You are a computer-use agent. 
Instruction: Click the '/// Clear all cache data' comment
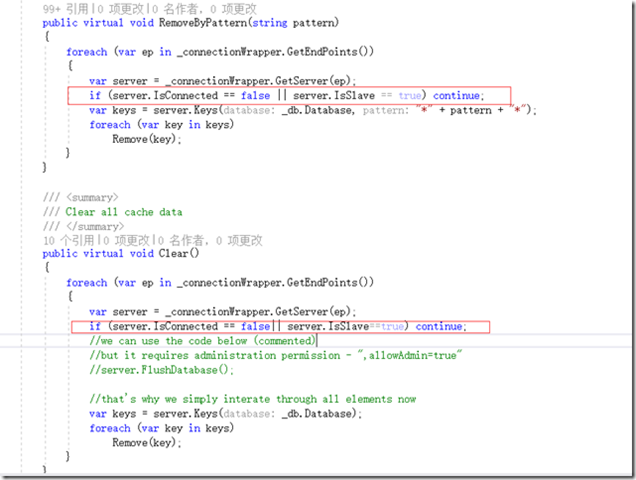point(113,212)
